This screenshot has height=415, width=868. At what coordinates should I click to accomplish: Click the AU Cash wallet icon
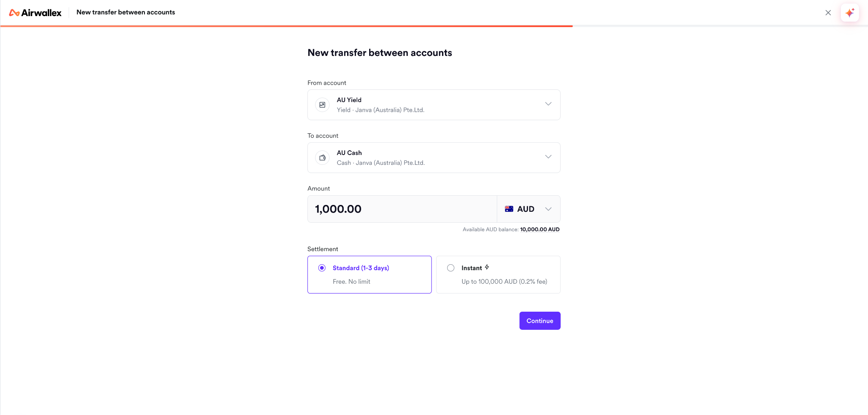(323, 158)
